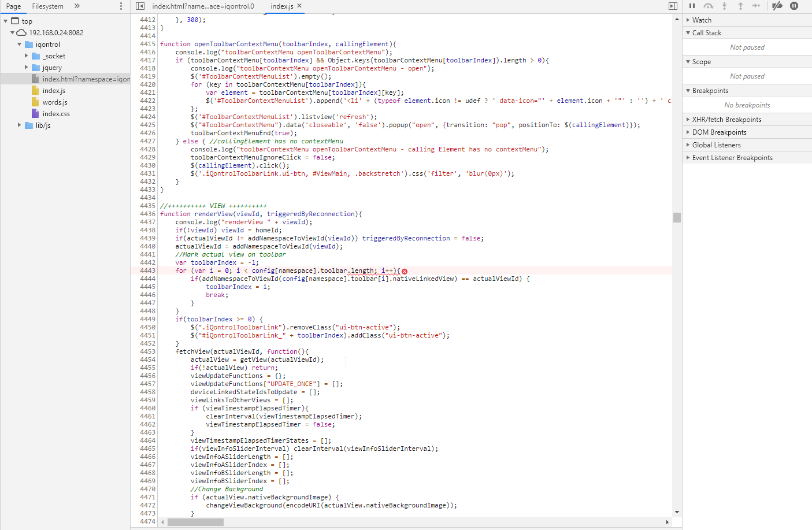
Task: Deactivate breakpoints icon
Action: click(777, 6)
